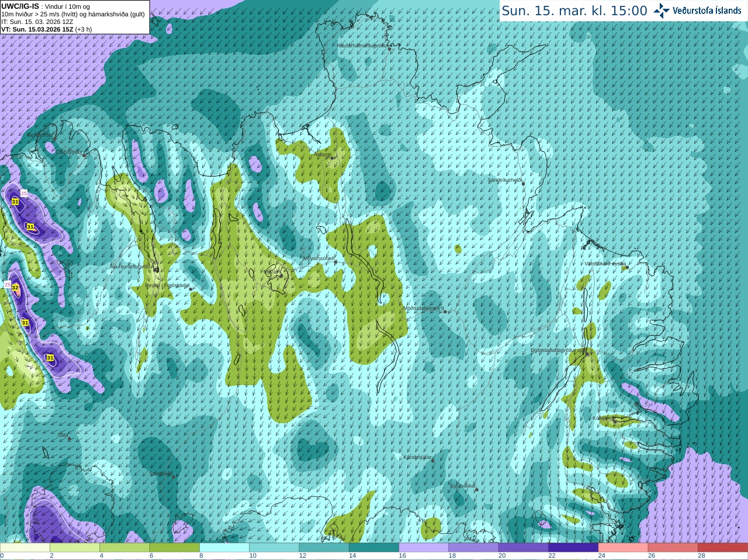748x560 pixels.
Task: Pick the 16–18 m/s lavender legend swatch
Action: pos(424,548)
